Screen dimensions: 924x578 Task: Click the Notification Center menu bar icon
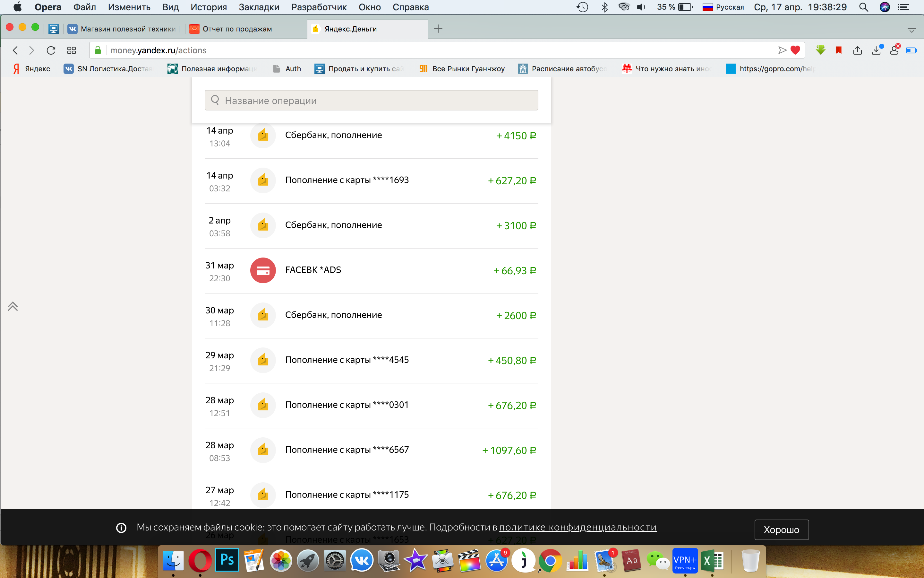(x=903, y=7)
